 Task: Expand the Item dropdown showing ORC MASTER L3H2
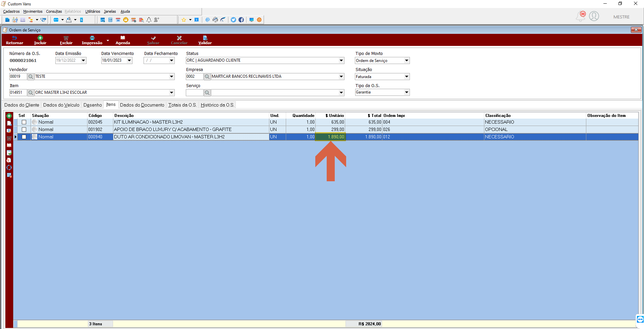[171, 92]
